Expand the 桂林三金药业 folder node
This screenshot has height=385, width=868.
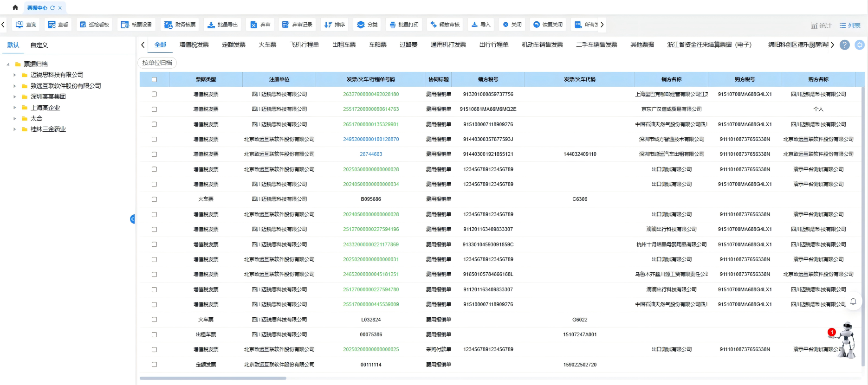pos(15,129)
